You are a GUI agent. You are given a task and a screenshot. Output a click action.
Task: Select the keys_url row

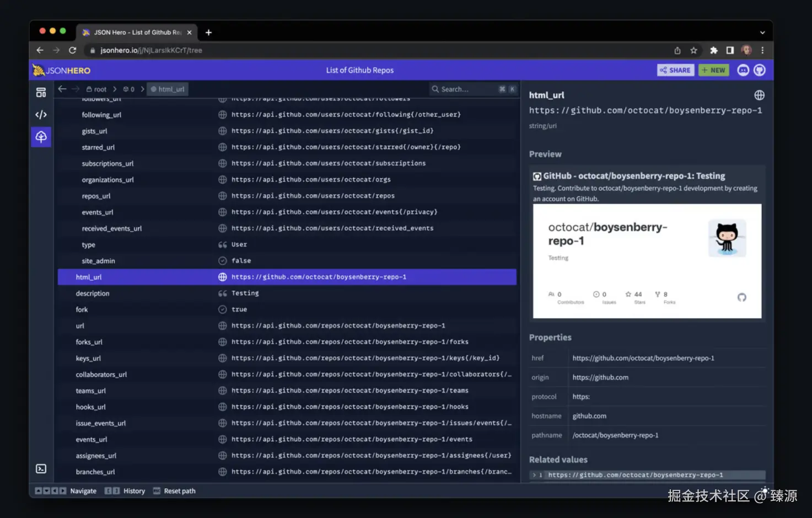pyautogui.click(x=287, y=358)
